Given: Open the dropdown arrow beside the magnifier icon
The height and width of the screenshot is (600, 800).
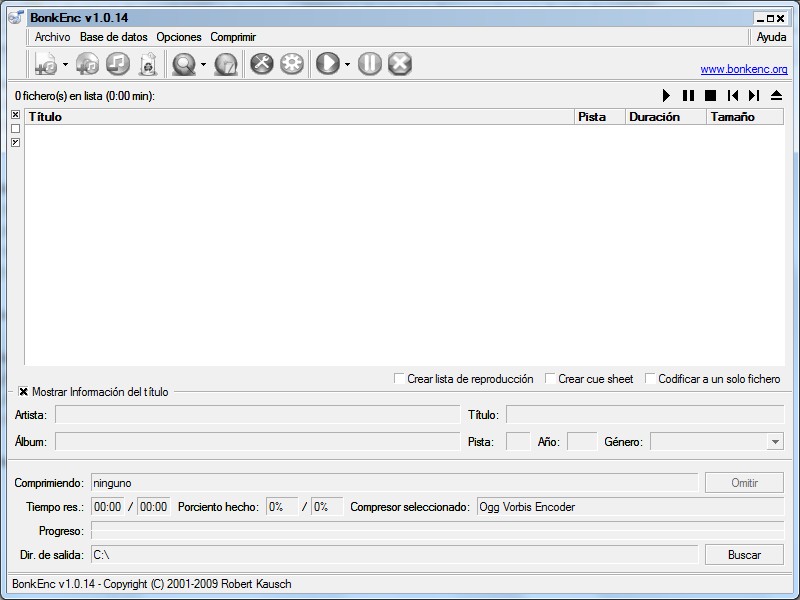Looking at the screenshot, I should pos(204,64).
